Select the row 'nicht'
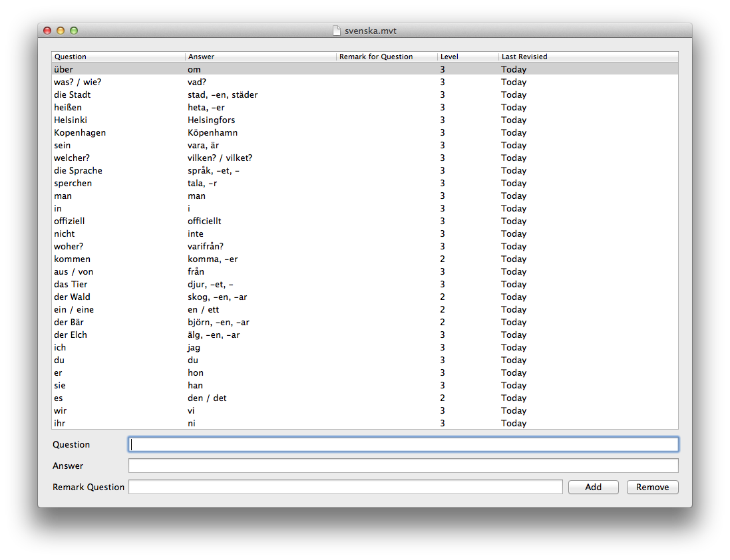The width and height of the screenshot is (730, 560). (x=365, y=233)
